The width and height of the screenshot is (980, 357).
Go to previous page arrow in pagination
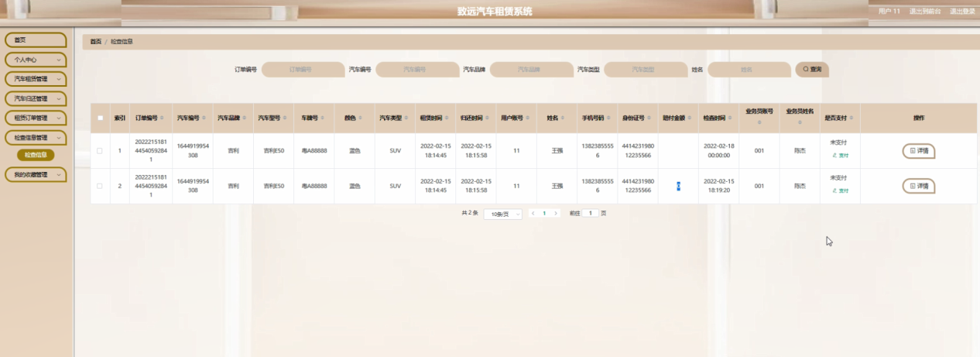533,213
